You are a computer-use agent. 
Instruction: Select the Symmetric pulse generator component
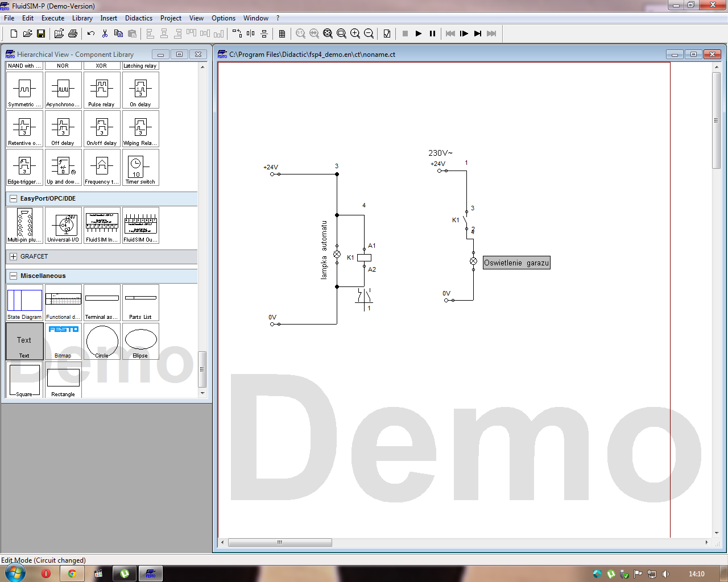24,90
